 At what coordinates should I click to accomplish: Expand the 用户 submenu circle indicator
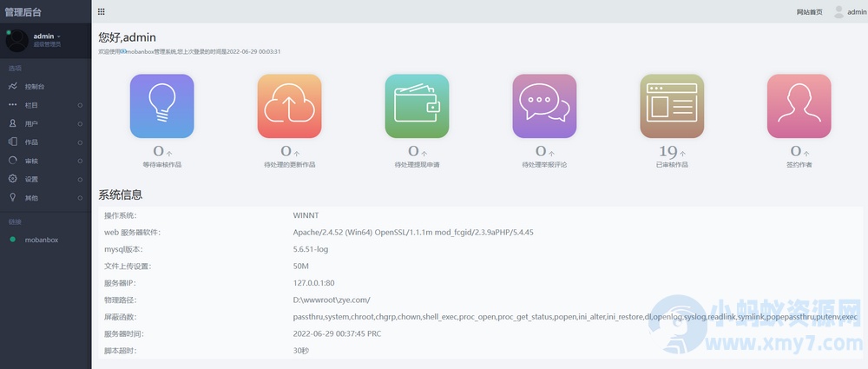[80, 123]
